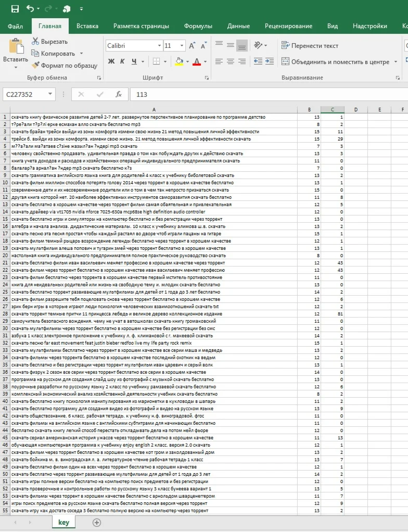This screenshot has width=408, height=532.
Task: Switch to the Рецензирование tab
Action: click(x=289, y=26)
